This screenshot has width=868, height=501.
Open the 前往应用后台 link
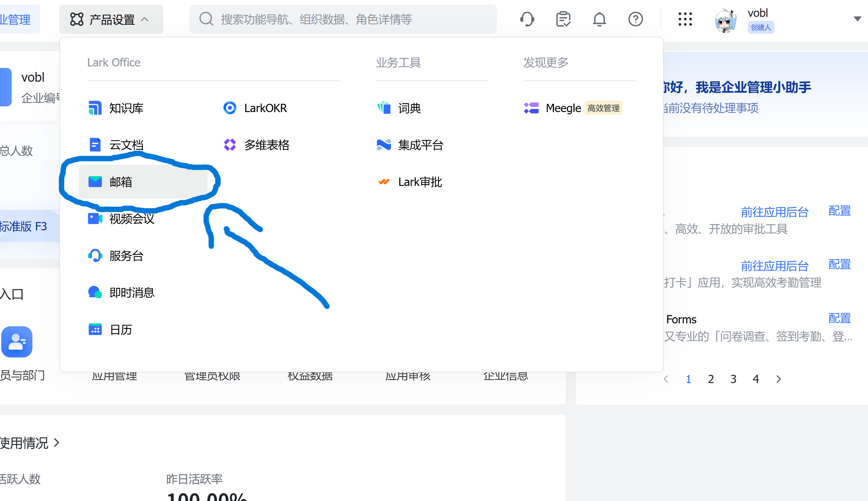click(x=774, y=212)
